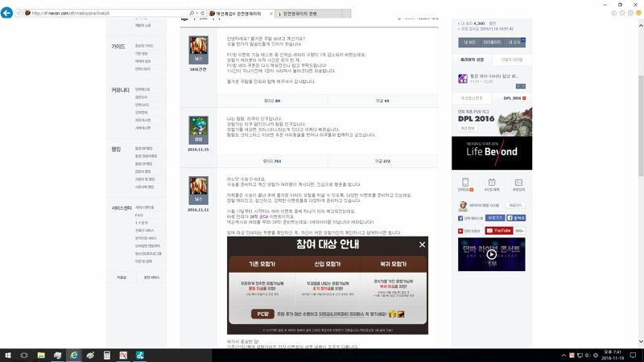644x362 pixels.
Task: Go back using the browser back arrow
Action: click(6, 13)
